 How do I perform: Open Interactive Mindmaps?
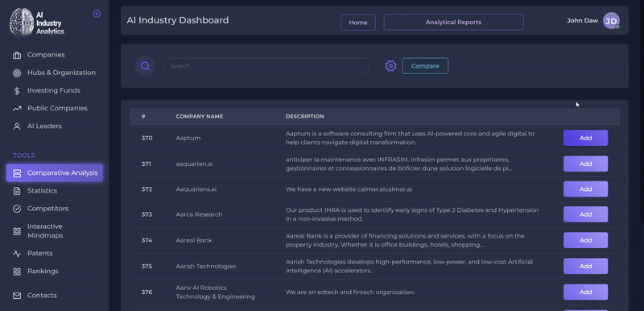(45, 231)
